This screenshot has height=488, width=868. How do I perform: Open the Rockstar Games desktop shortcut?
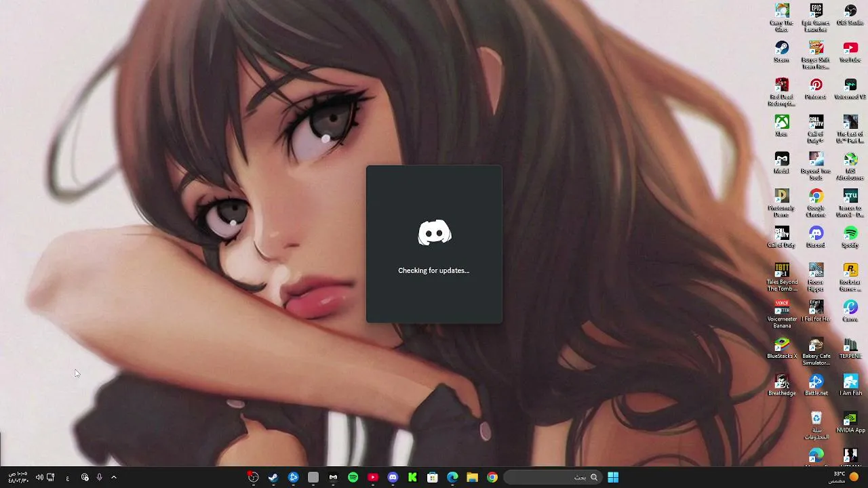(x=850, y=278)
